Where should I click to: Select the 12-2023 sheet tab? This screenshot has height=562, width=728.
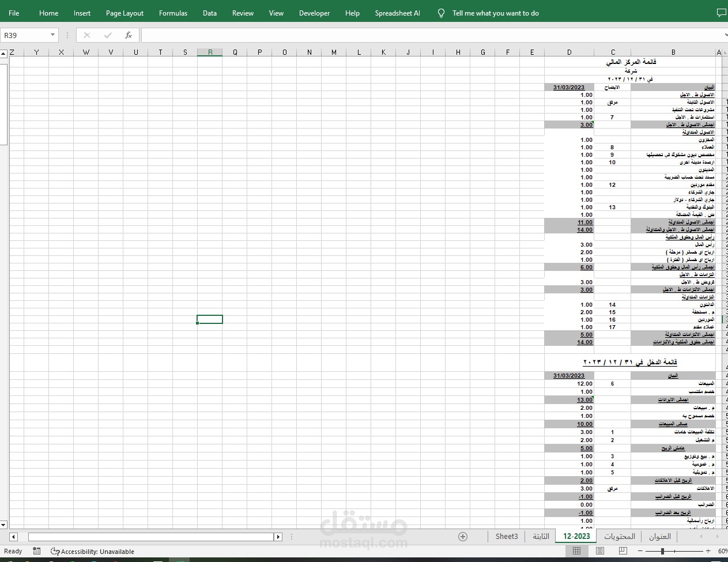pos(576,536)
